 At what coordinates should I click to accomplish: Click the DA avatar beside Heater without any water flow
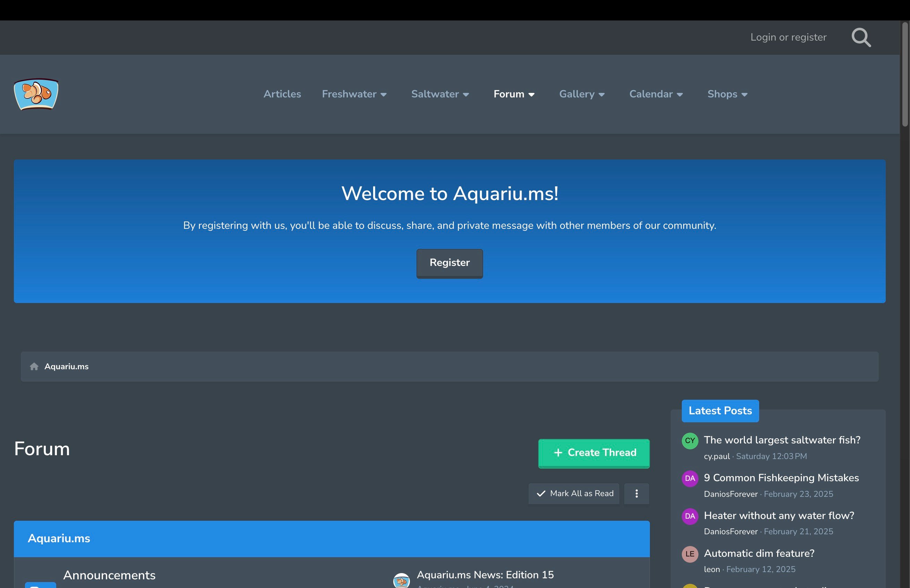pyautogui.click(x=690, y=516)
